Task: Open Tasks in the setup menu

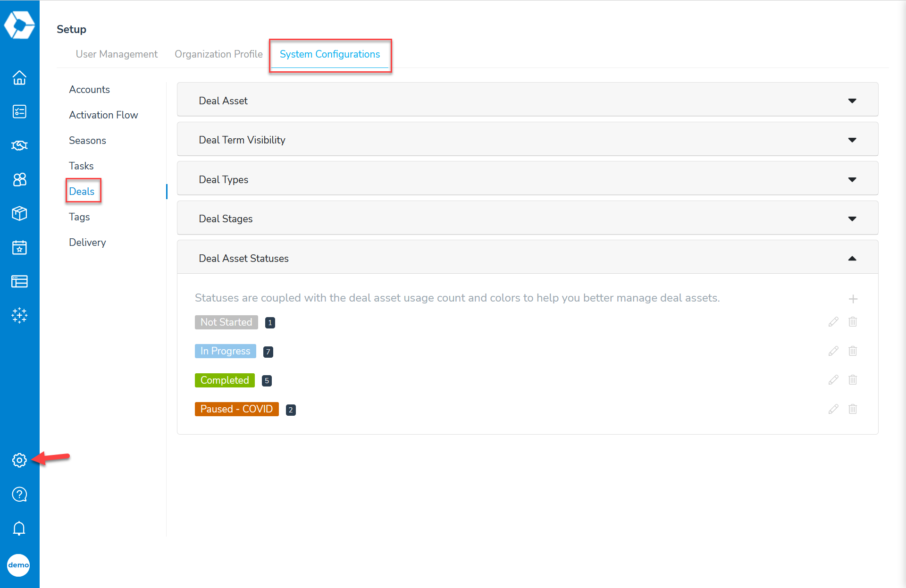Action: 81,166
